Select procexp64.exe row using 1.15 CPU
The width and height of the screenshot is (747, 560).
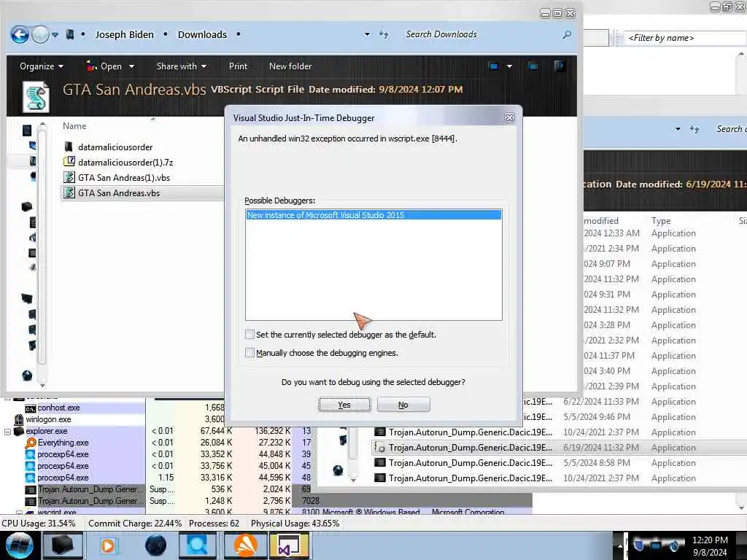(63, 478)
